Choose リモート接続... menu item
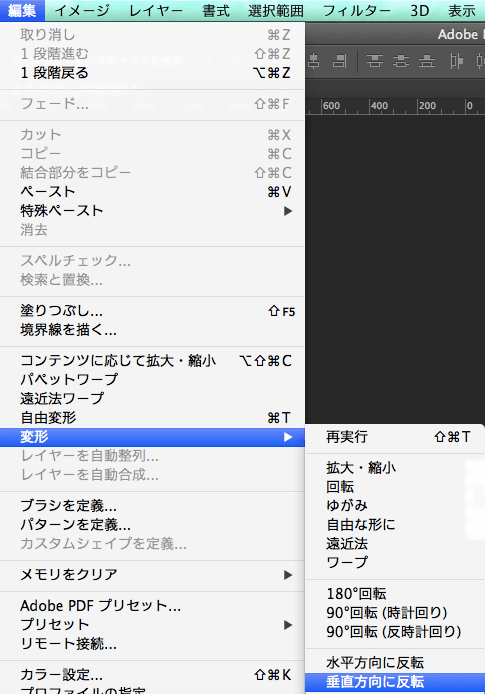The width and height of the screenshot is (485, 694). click(x=152, y=644)
